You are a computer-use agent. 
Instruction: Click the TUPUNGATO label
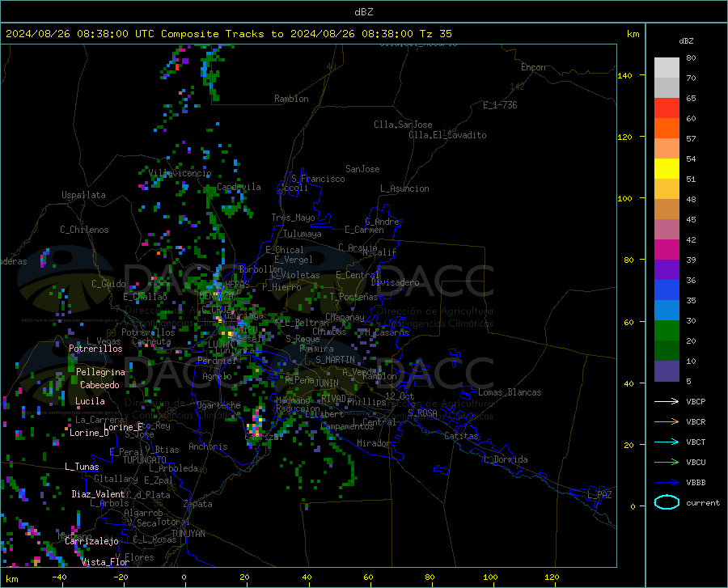144,460
